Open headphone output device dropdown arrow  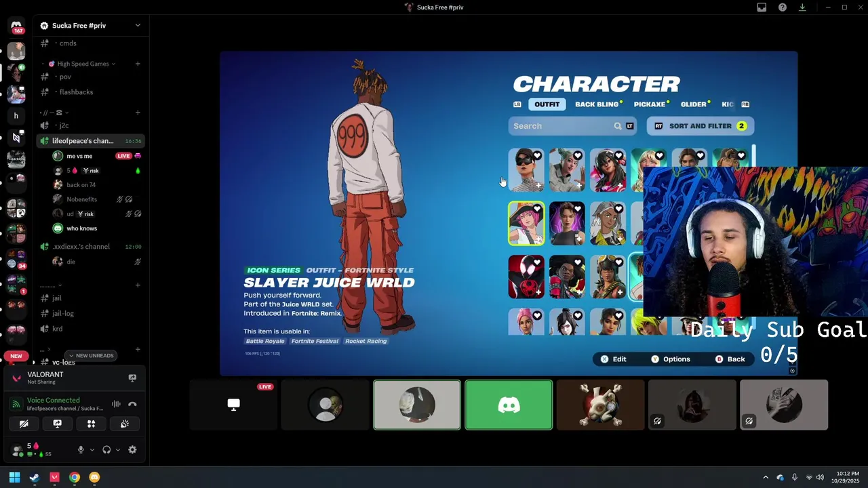[118, 449]
